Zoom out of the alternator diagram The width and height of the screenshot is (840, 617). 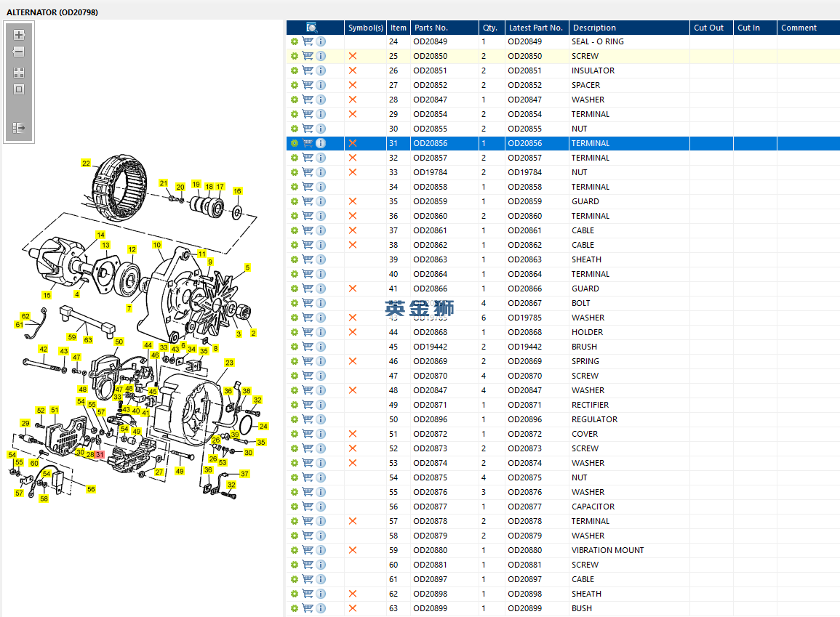click(x=19, y=52)
